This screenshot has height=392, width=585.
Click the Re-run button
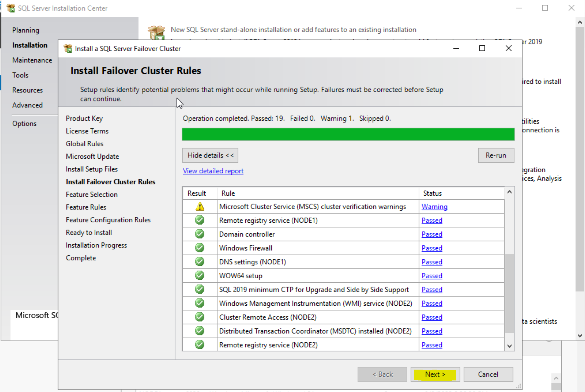(x=496, y=155)
